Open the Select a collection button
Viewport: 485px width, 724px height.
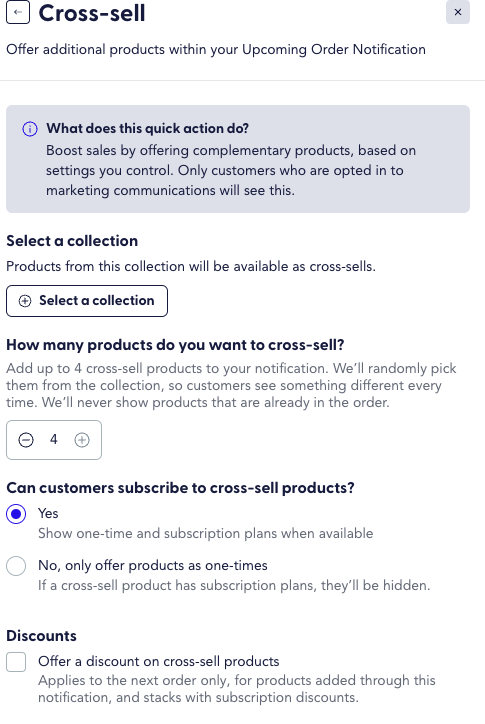[x=87, y=301]
